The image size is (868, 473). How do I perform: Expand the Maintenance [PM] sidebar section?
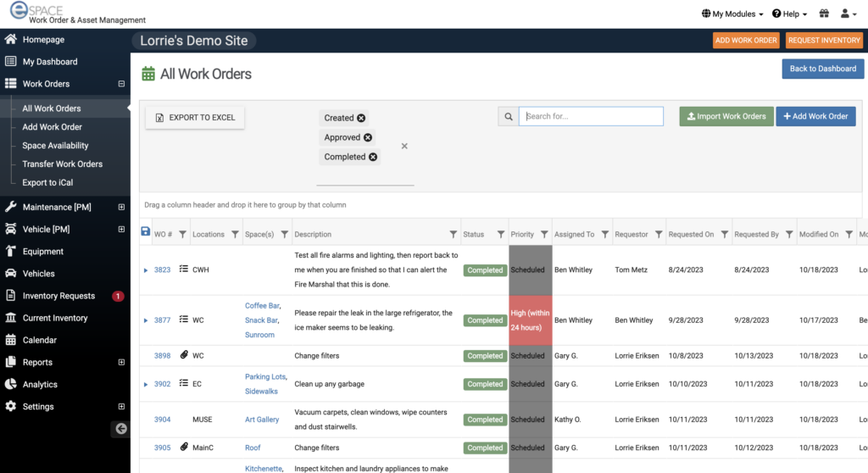121,207
